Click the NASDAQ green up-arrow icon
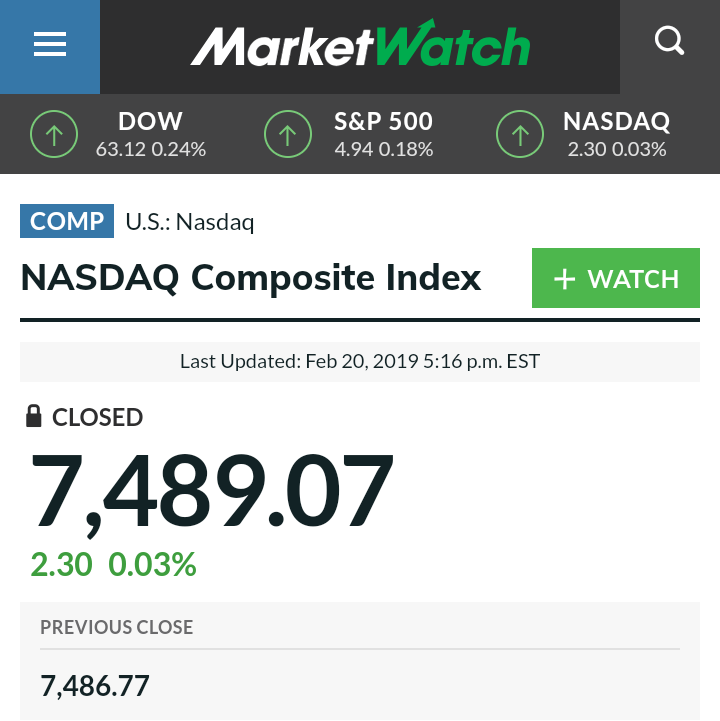720x721 pixels. click(520, 134)
